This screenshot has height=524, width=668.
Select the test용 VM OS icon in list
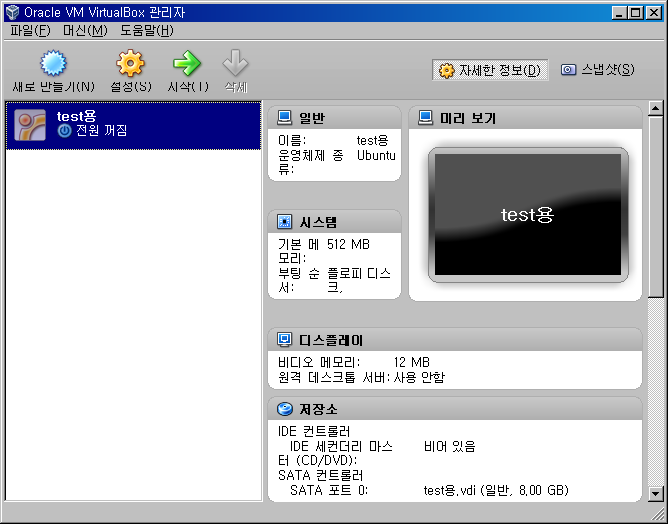pyautogui.click(x=30, y=125)
